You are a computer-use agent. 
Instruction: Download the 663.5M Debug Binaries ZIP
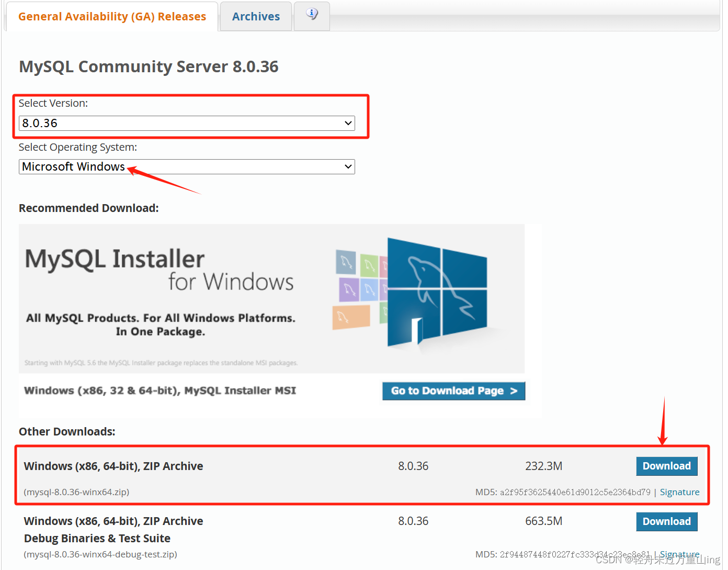tap(666, 522)
